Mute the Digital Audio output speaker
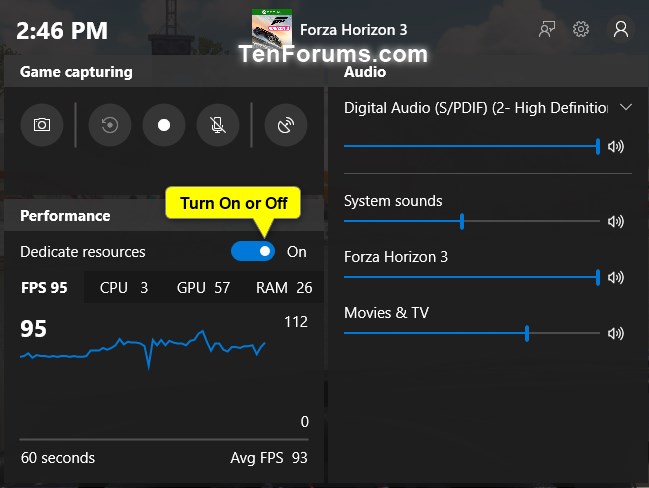Viewport: 649px width, 488px height. click(x=616, y=146)
